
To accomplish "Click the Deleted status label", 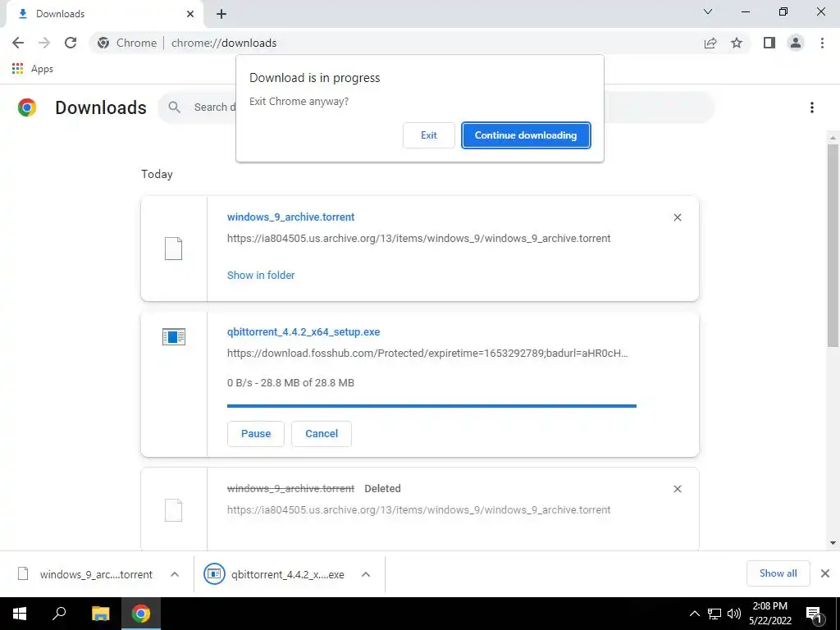I will click(382, 489).
